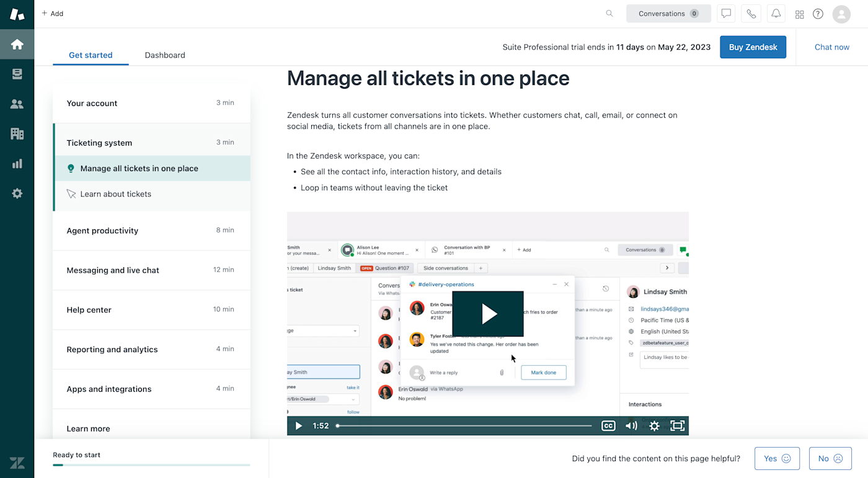Seek along the video progress bar
Screen dimensions: 868x478
click(x=464, y=426)
